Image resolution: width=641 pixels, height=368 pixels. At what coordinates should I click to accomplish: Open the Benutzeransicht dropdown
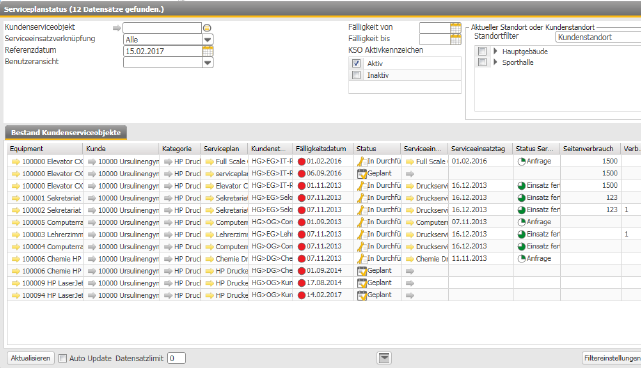[x=208, y=63]
